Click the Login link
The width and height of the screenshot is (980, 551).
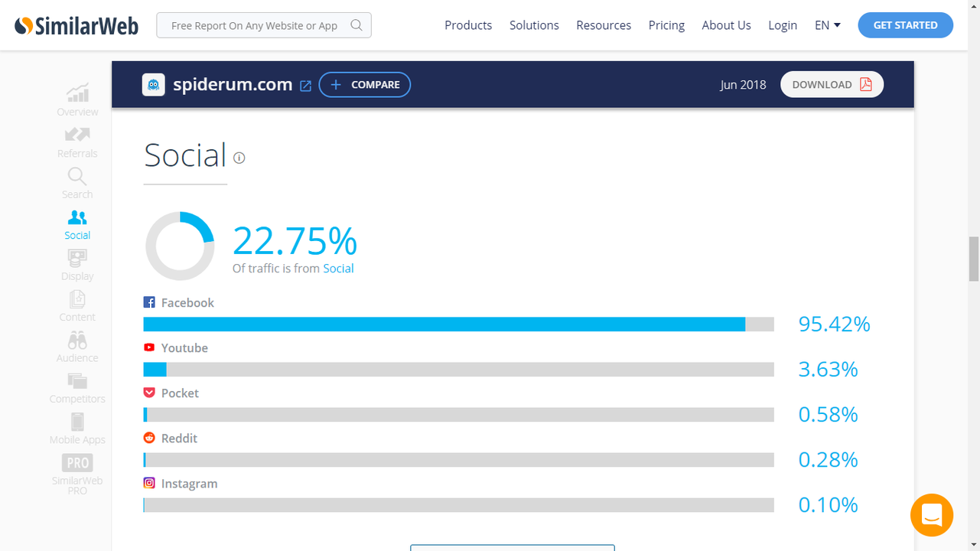[x=783, y=25]
